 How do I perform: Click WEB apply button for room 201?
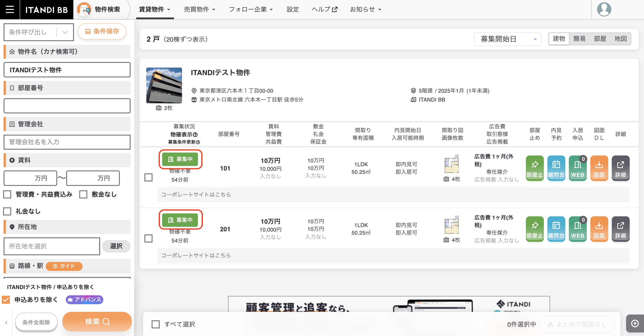(x=578, y=229)
